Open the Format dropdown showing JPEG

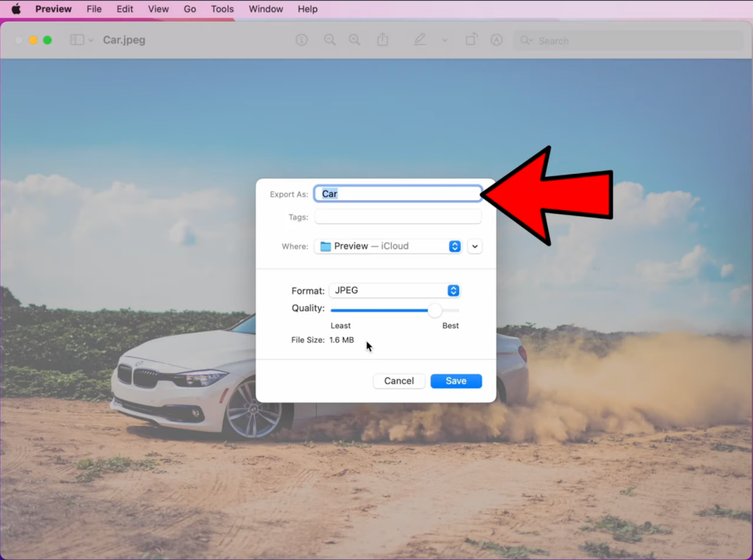452,290
